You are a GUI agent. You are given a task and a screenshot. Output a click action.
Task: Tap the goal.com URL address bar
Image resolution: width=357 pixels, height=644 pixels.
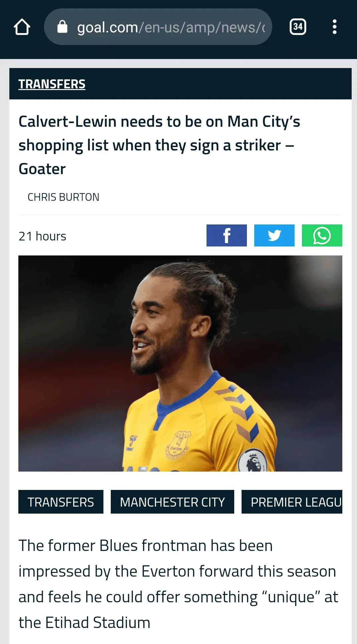point(158,27)
